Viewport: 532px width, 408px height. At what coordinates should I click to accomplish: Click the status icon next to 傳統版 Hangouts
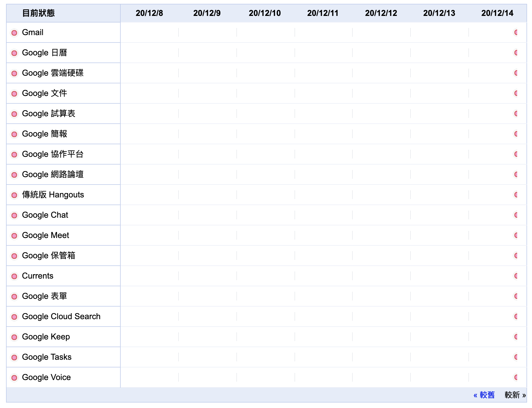(14, 195)
